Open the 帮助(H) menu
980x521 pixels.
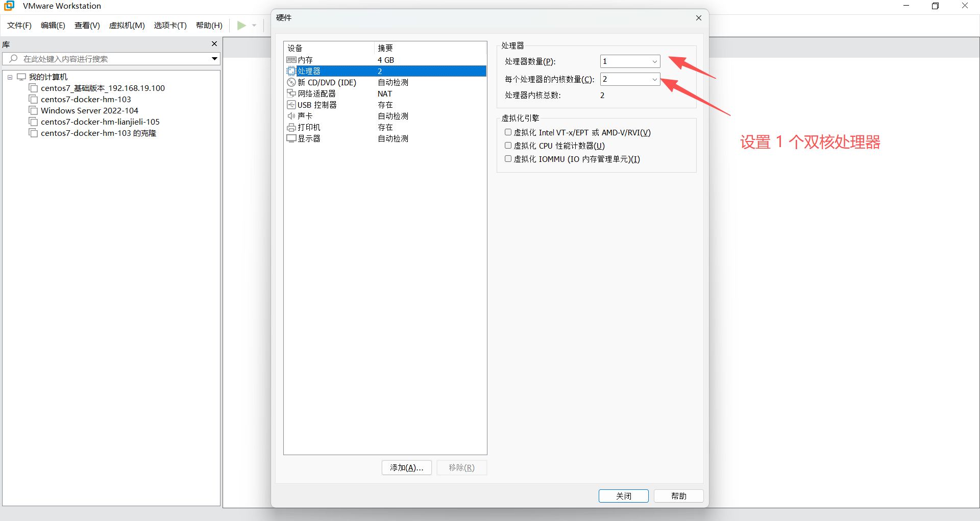tap(209, 26)
